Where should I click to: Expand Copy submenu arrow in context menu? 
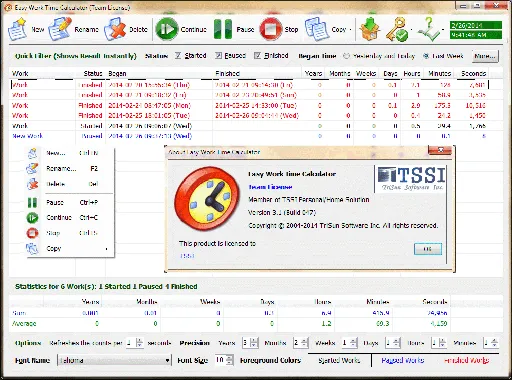(x=107, y=249)
